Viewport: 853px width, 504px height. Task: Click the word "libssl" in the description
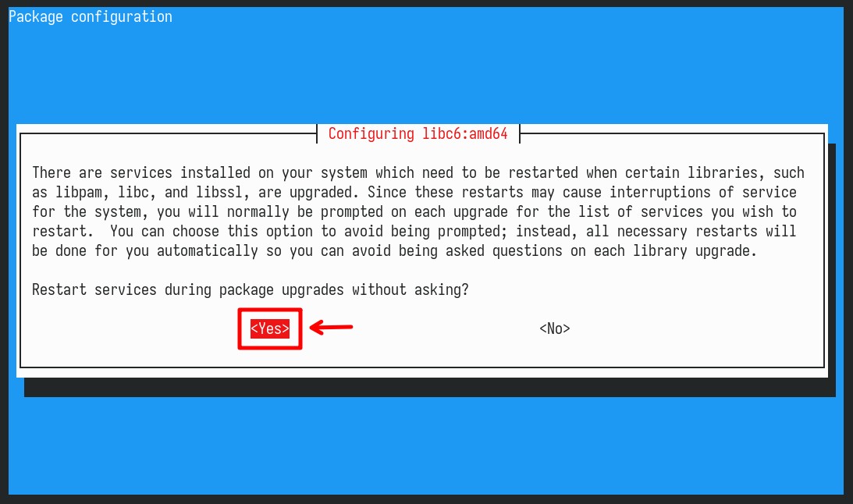pos(219,193)
